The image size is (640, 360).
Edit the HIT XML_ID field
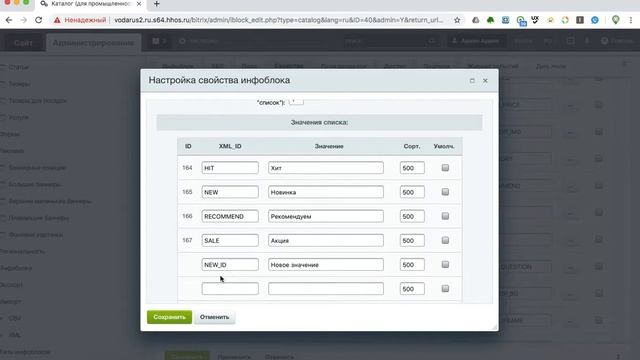(230, 168)
